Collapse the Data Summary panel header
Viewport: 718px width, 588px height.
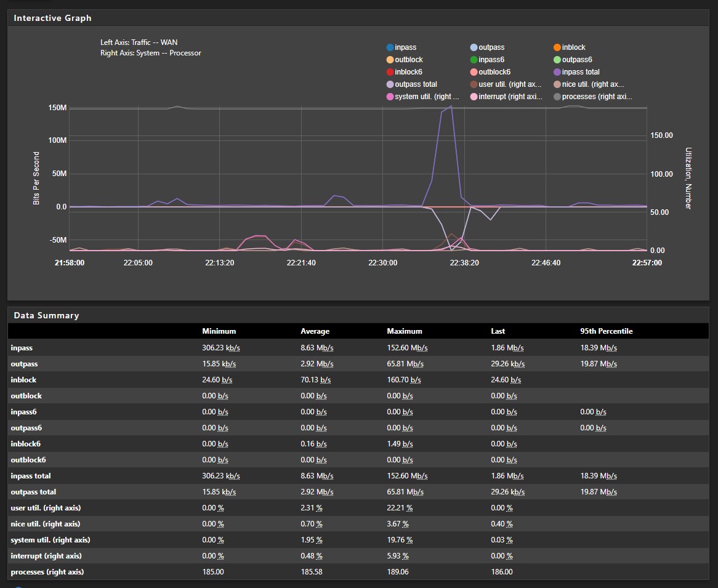[46, 315]
